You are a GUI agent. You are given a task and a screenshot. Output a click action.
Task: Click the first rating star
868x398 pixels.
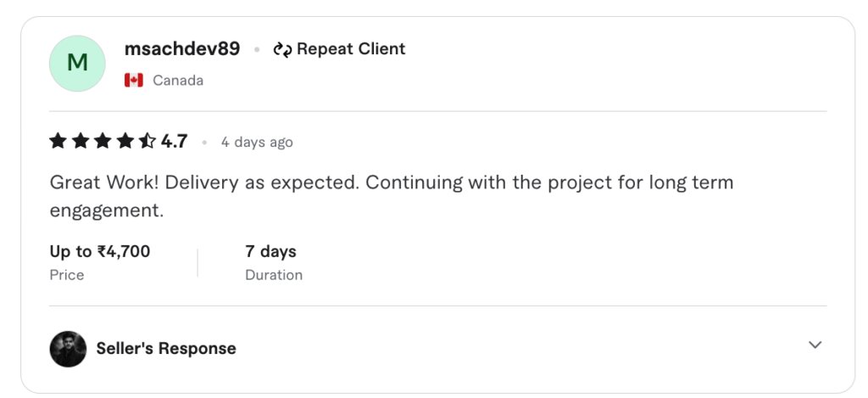point(58,142)
